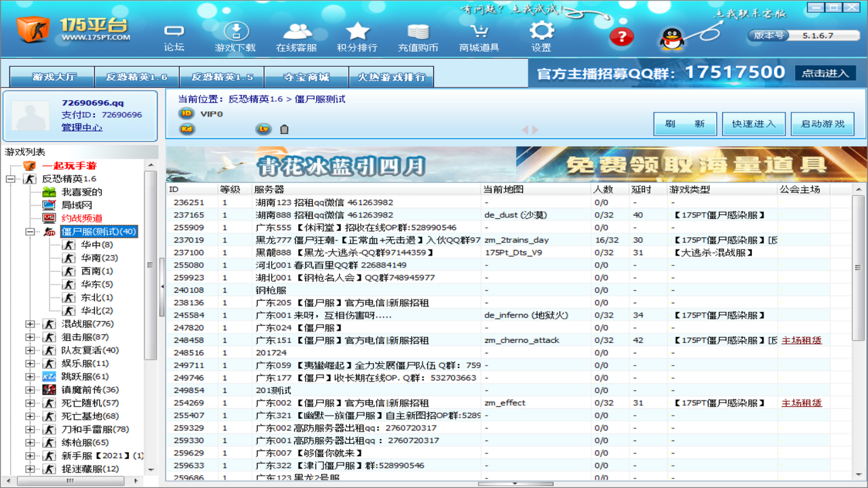Collapse the 反恐精英1.6 tree node
Screen dimensions: 868x488
[10, 179]
